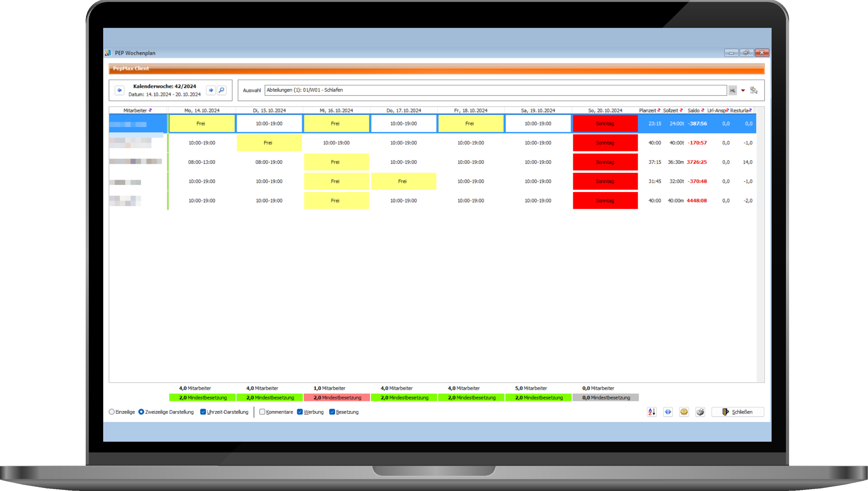Screen dimensions: 868x491
Task: Click the Saldo value 3726:25
Action: 696,162
